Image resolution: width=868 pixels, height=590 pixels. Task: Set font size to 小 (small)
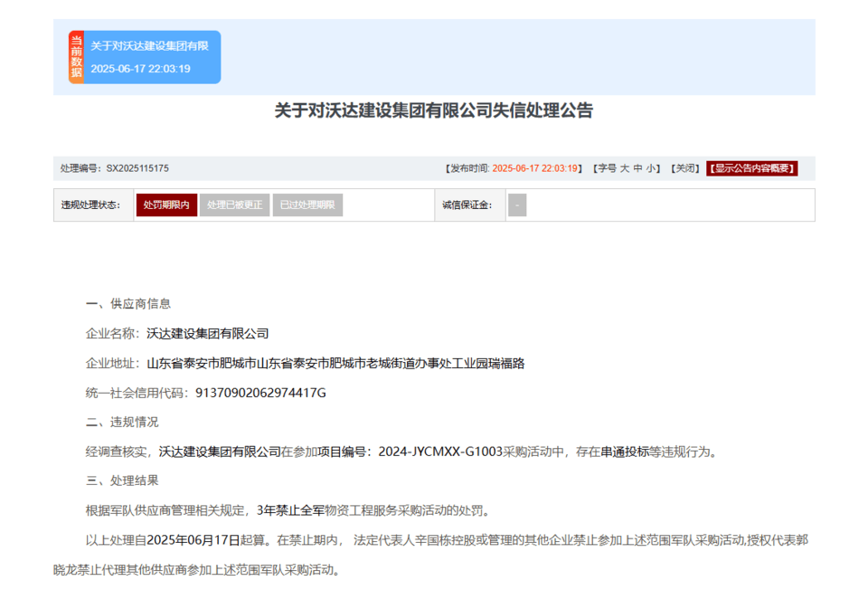(651, 168)
